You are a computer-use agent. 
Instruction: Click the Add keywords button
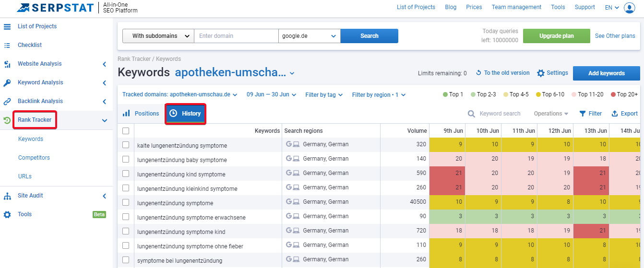pos(607,73)
